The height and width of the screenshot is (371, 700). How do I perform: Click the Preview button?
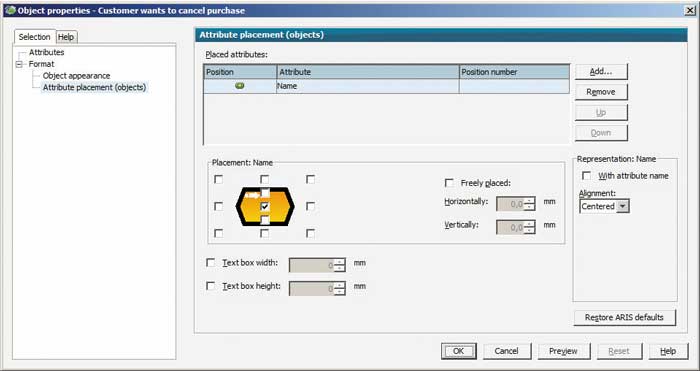tap(563, 351)
